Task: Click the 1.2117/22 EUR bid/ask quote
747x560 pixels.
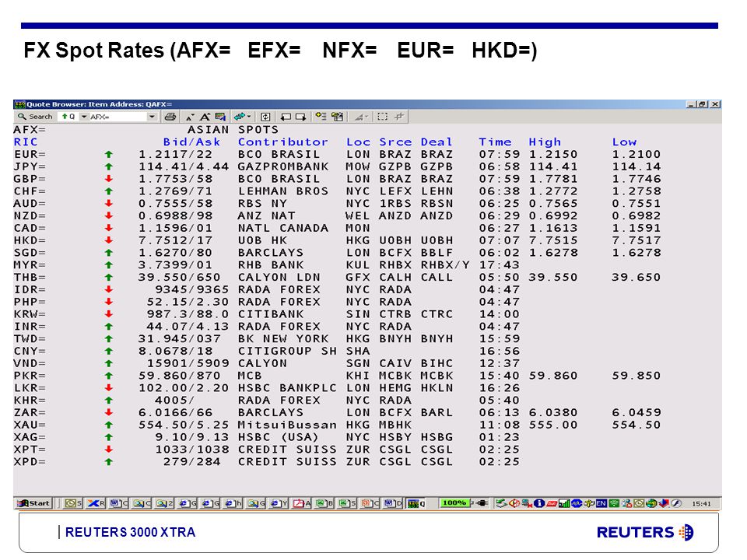Action: (175, 154)
